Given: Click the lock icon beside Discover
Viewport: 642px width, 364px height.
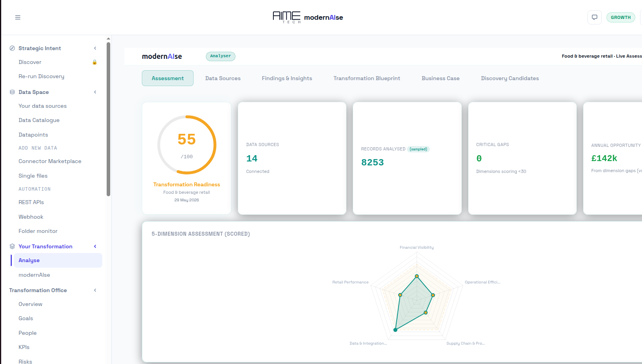Looking at the screenshot, I should click(x=94, y=62).
